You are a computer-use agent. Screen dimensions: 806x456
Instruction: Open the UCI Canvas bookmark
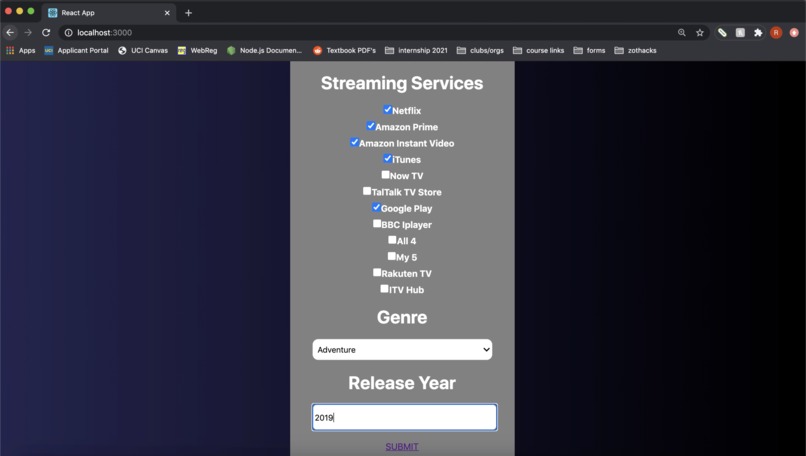[143, 50]
